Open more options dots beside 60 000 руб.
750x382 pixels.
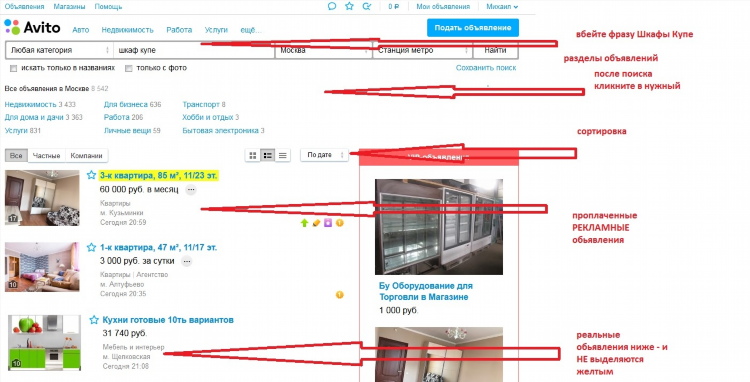tap(191, 190)
